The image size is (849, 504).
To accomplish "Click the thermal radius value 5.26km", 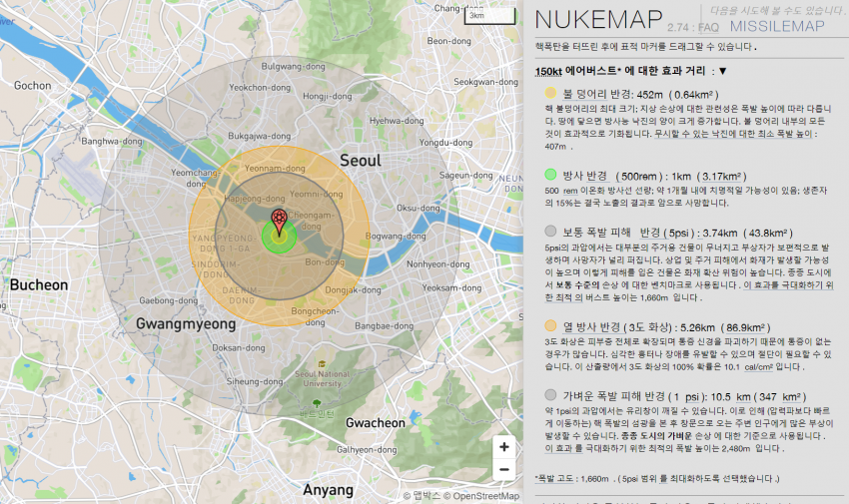I will point(697,327).
